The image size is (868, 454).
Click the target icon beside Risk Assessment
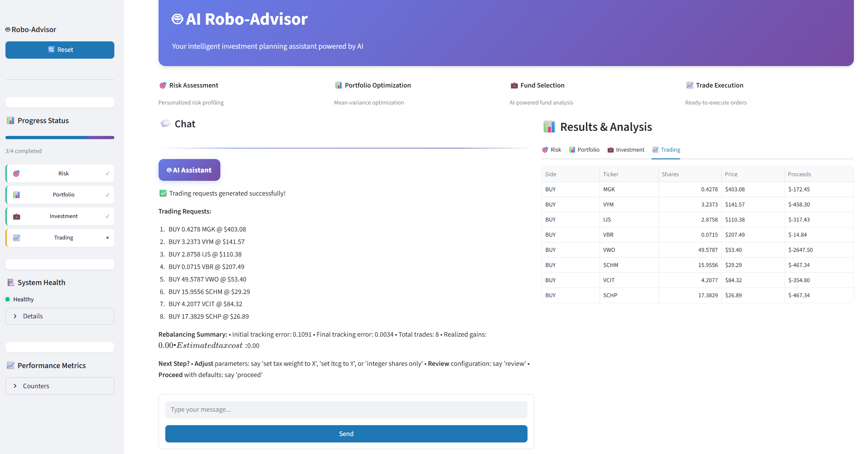[x=163, y=85]
